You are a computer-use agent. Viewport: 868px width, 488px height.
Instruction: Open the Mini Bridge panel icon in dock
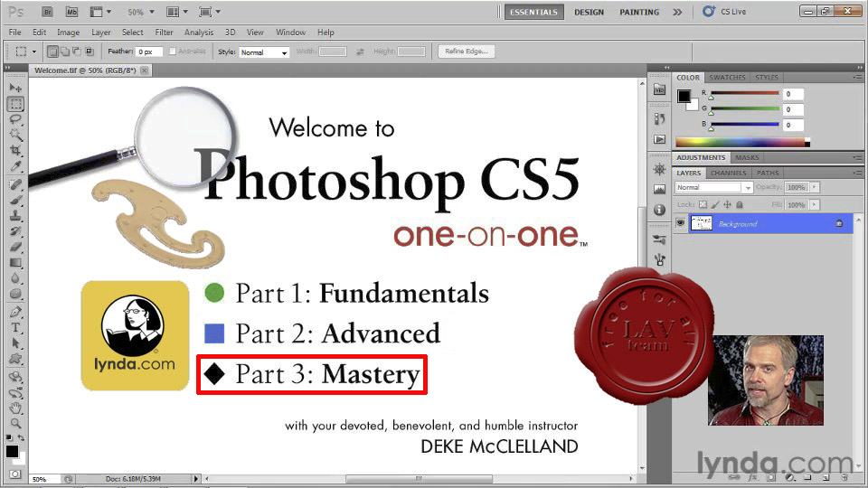(x=659, y=89)
